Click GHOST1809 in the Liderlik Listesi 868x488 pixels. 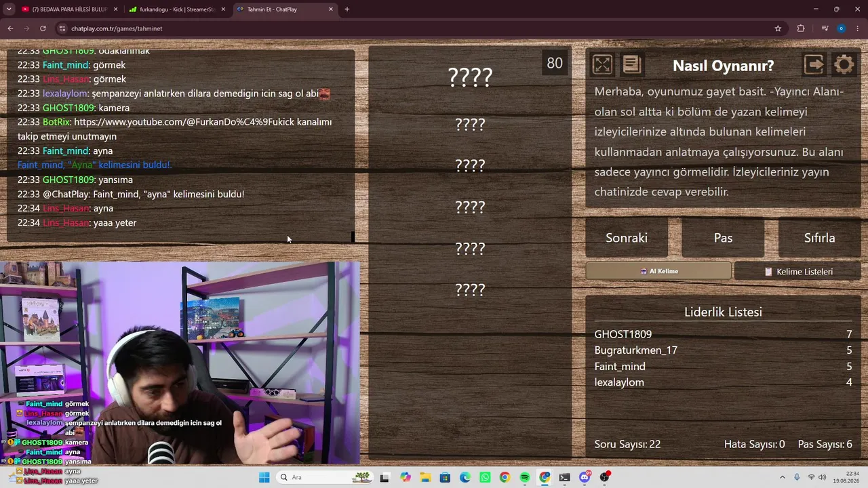(x=623, y=334)
